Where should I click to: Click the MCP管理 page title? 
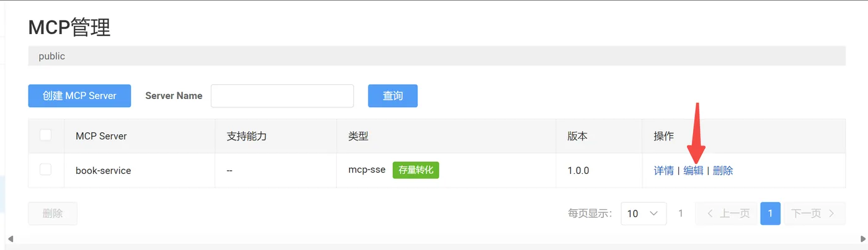point(69,28)
